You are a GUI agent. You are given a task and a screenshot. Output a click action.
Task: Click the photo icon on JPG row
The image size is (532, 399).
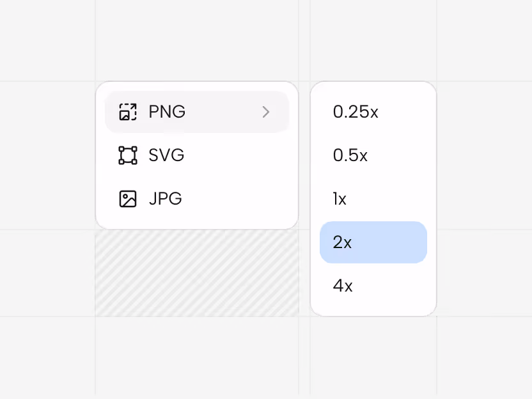point(128,198)
